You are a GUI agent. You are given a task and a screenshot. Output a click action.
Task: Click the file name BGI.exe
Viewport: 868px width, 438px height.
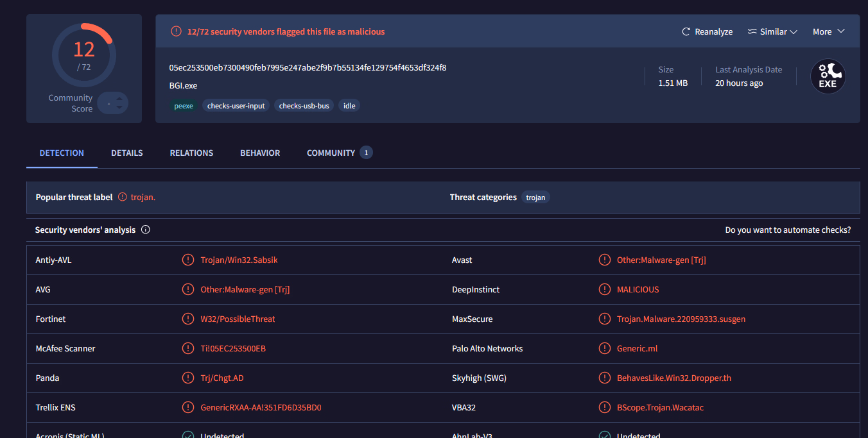(x=184, y=85)
